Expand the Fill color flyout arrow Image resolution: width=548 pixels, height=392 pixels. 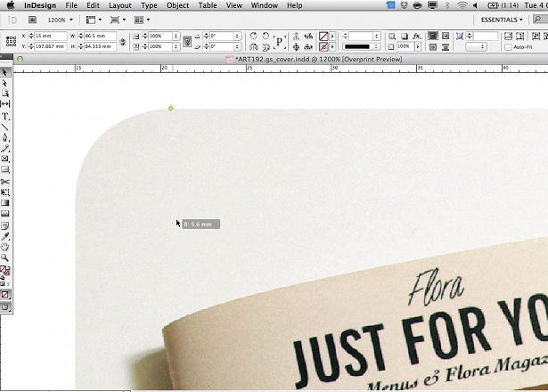click(332, 36)
